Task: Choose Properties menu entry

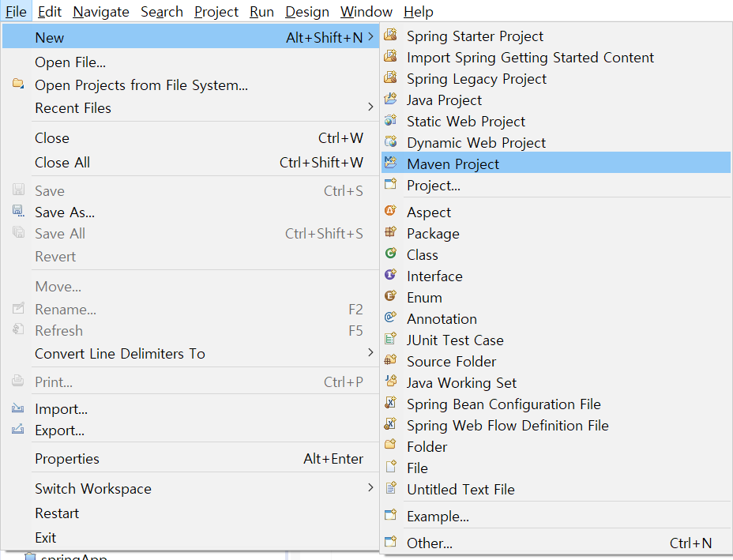Action: (190, 459)
